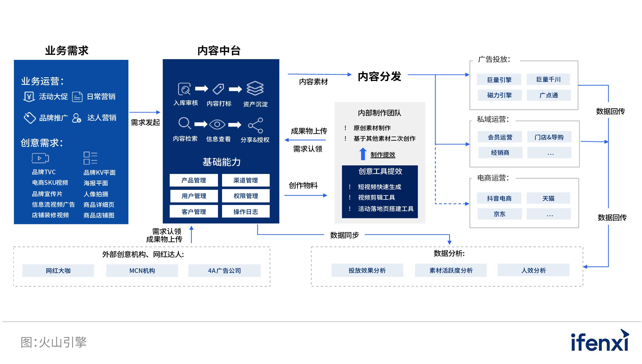The image size is (642, 364).
Task: Click the 会员运营 box
Action: [499, 136]
